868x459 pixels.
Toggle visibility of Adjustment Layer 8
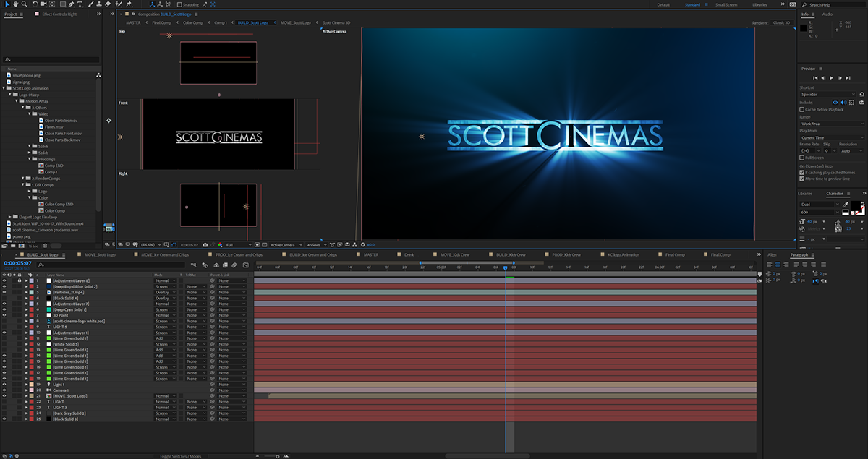click(4, 280)
